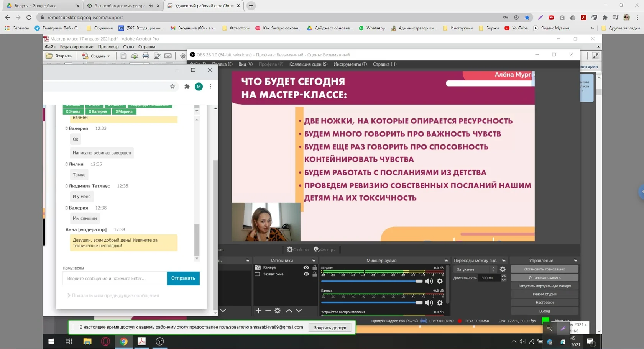Mute the Mic/Aux speaker icon
The image size is (644, 349).
click(x=429, y=281)
